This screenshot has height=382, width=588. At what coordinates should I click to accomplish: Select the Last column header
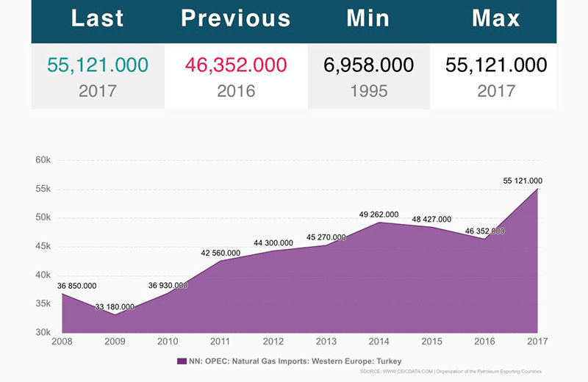pos(98,19)
